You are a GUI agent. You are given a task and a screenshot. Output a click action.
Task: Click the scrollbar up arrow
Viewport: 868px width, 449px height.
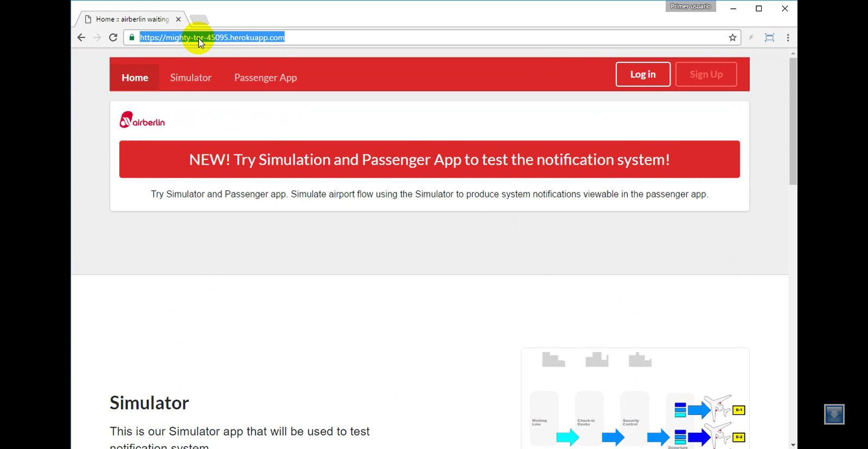pos(793,53)
